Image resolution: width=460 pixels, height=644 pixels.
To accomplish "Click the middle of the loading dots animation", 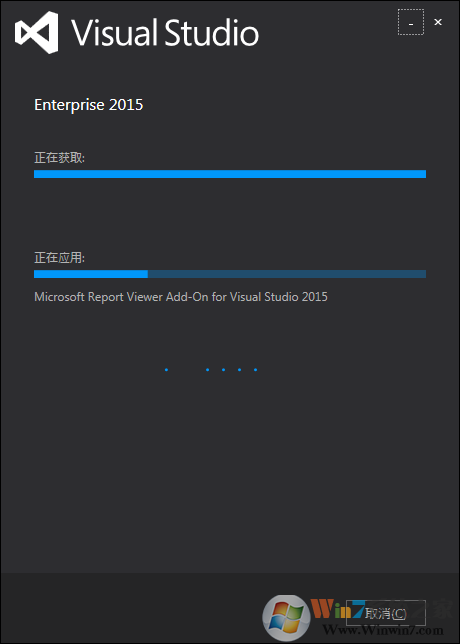I will pos(211,370).
